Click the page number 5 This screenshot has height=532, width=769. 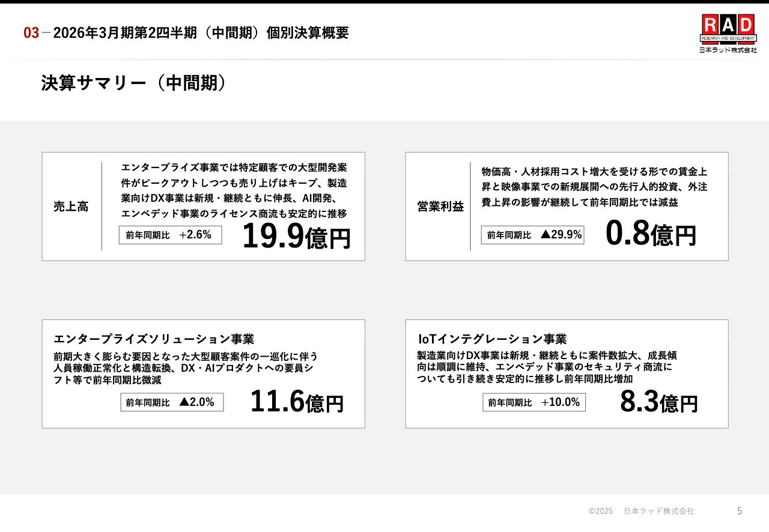pyautogui.click(x=740, y=511)
